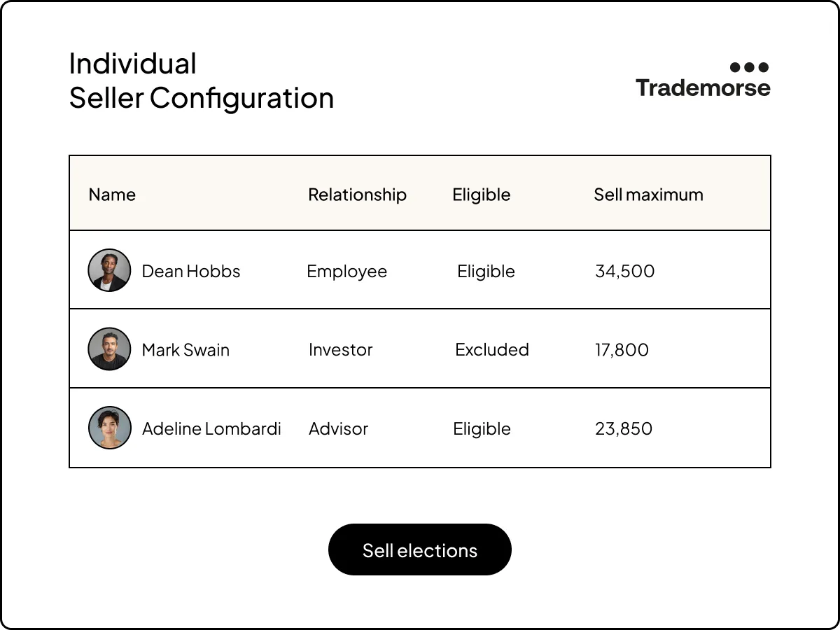Click the Trademorse brand name
This screenshot has width=840, height=630.
point(703,88)
